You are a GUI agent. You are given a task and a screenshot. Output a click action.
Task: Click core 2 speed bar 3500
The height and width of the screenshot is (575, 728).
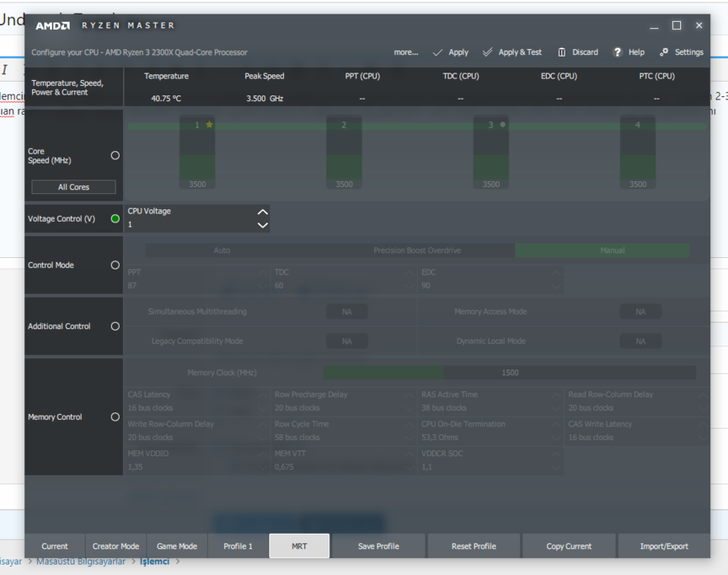(x=344, y=152)
